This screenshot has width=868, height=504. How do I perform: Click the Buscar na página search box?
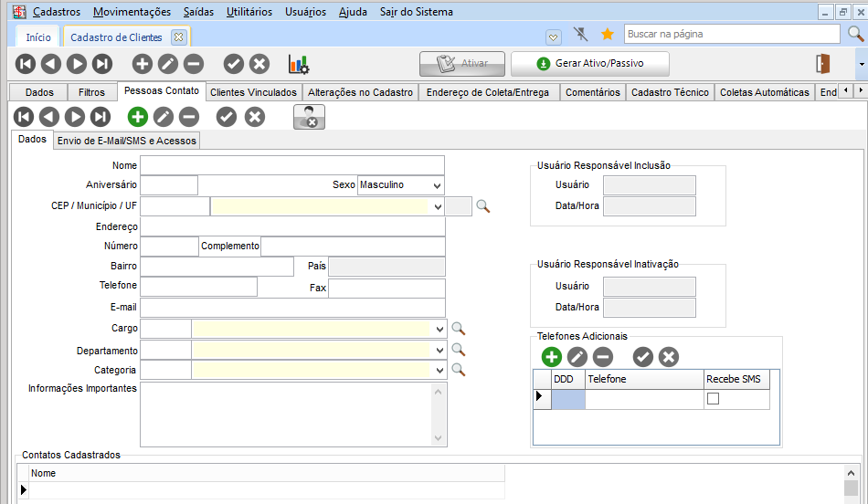tap(731, 34)
